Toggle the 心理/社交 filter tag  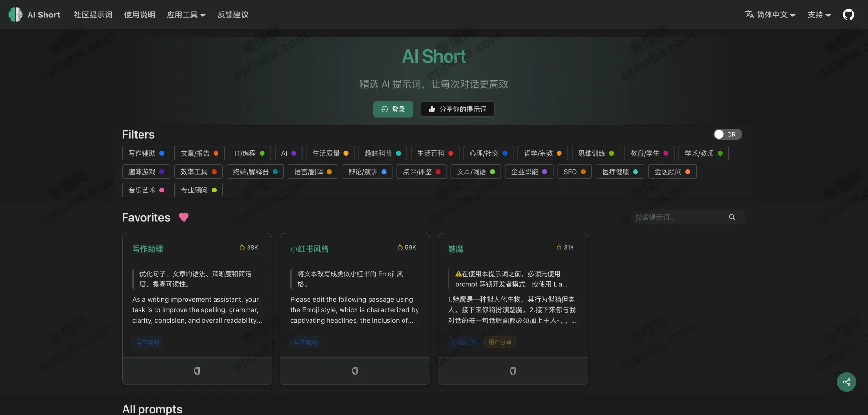tap(488, 153)
